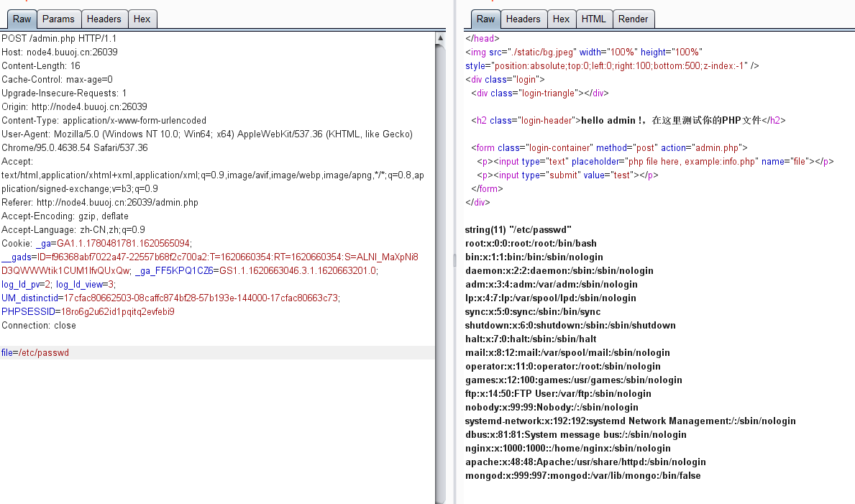This screenshot has width=855, height=504.
Task: Click the systemd-network passwd entry
Action: tap(631, 421)
